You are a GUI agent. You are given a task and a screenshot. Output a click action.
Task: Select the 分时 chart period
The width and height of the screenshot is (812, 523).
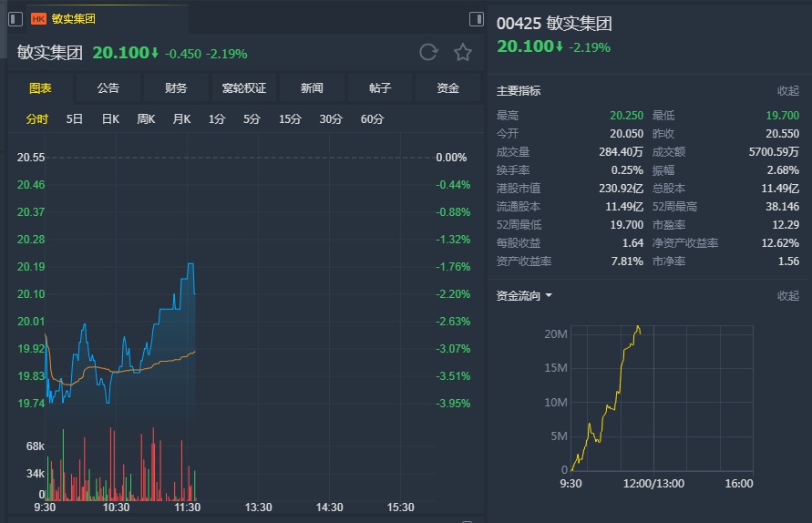click(37, 119)
